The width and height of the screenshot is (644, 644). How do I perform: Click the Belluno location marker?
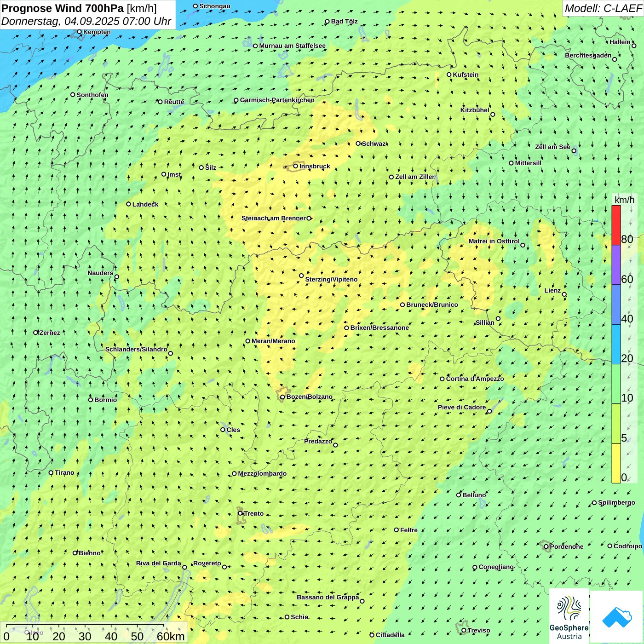459,495
